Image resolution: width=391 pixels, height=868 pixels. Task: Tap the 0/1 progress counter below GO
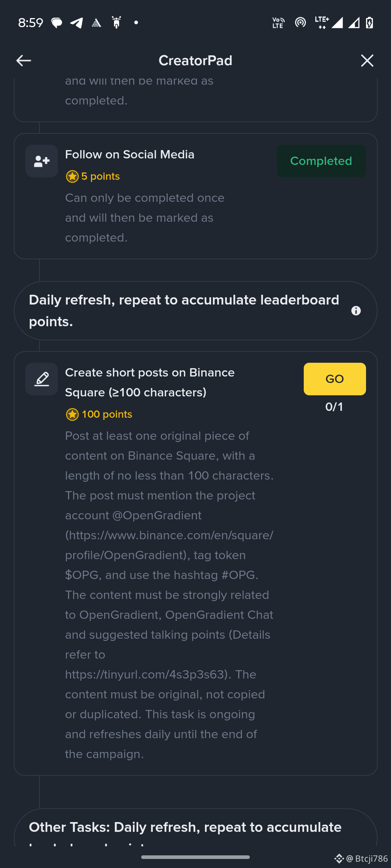pyautogui.click(x=334, y=407)
